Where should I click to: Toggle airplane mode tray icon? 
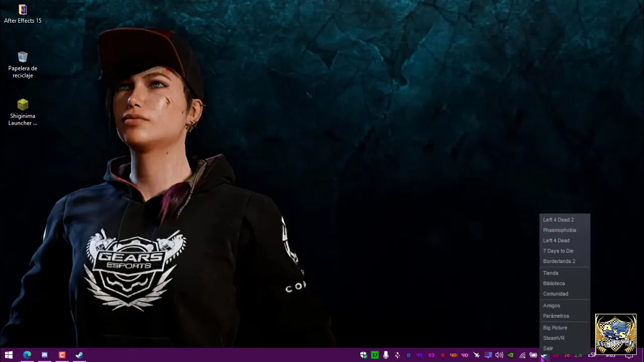pyautogui.click(x=476, y=355)
